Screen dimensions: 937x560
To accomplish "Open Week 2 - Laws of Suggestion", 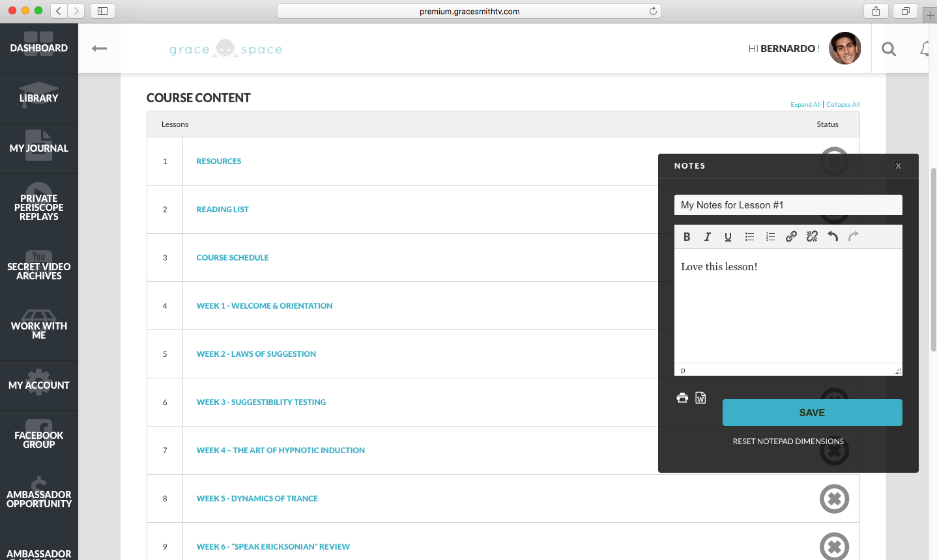I will (256, 354).
